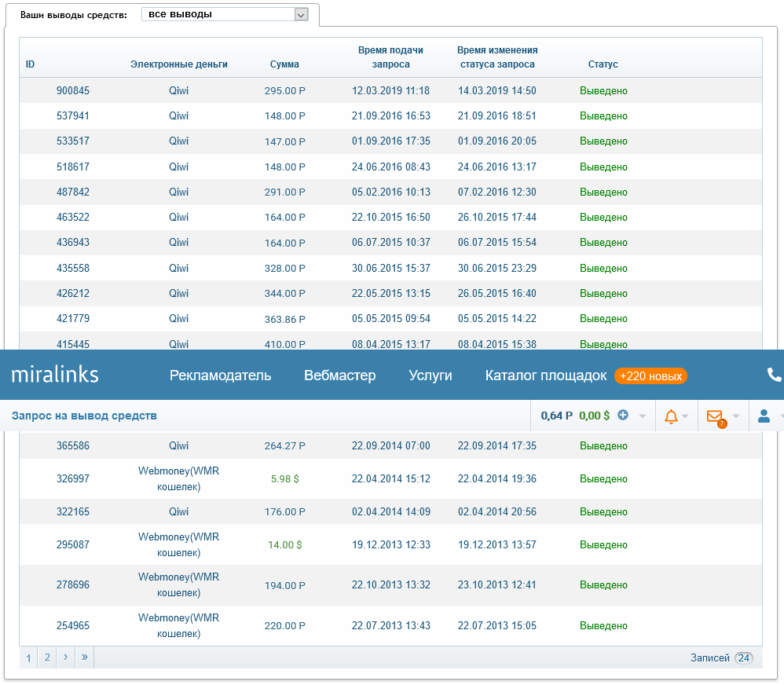Open the Рекламодатель menu
The width and height of the screenshot is (784, 685).
220,375
